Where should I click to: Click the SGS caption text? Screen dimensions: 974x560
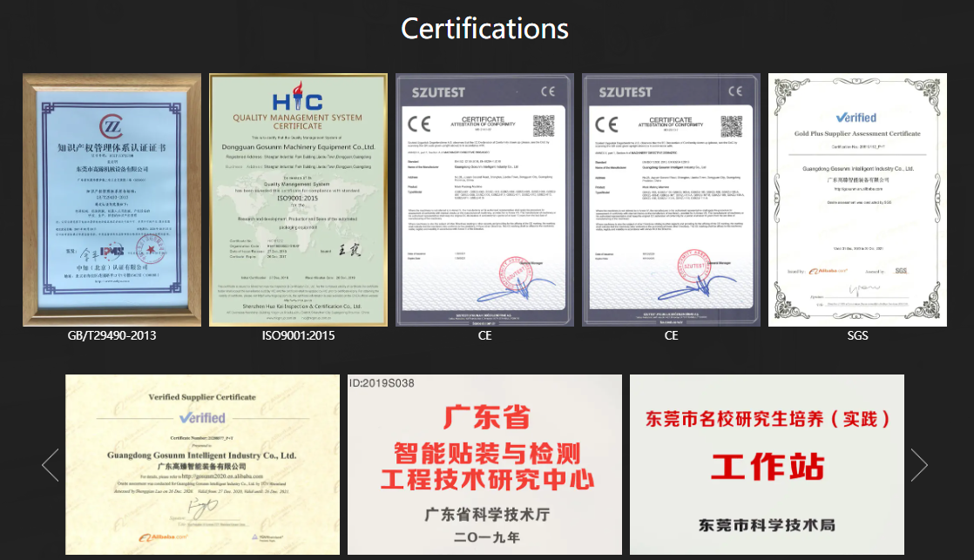click(x=857, y=335)
